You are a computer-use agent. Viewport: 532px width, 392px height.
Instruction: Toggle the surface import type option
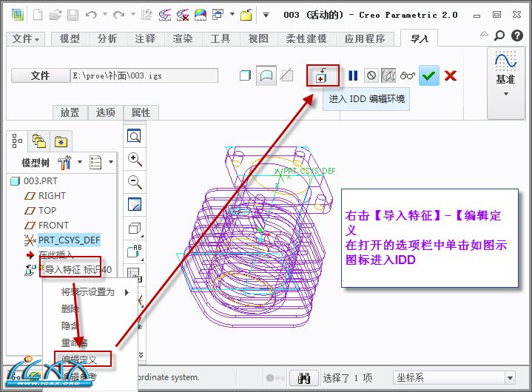(265, 75)
